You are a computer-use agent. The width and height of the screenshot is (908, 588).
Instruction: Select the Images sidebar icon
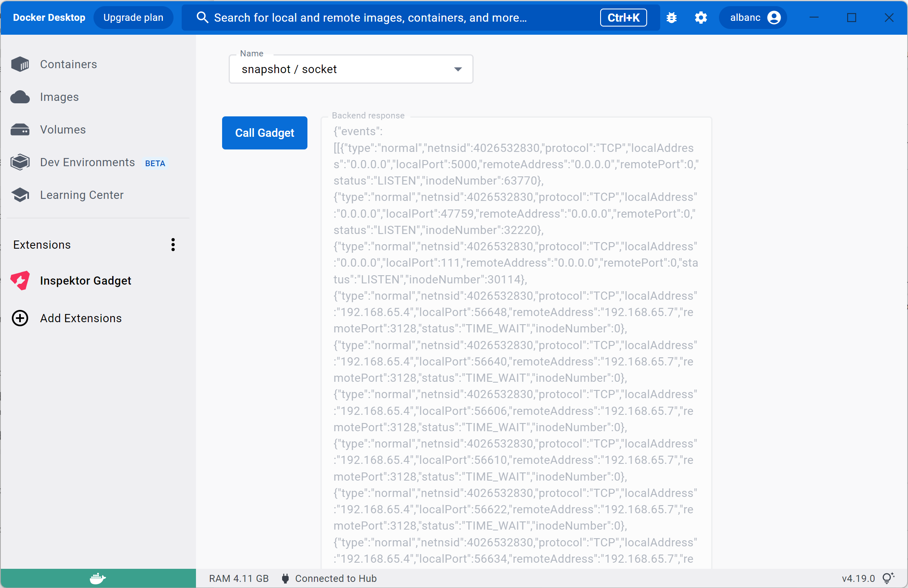click(x=59, y=97)
